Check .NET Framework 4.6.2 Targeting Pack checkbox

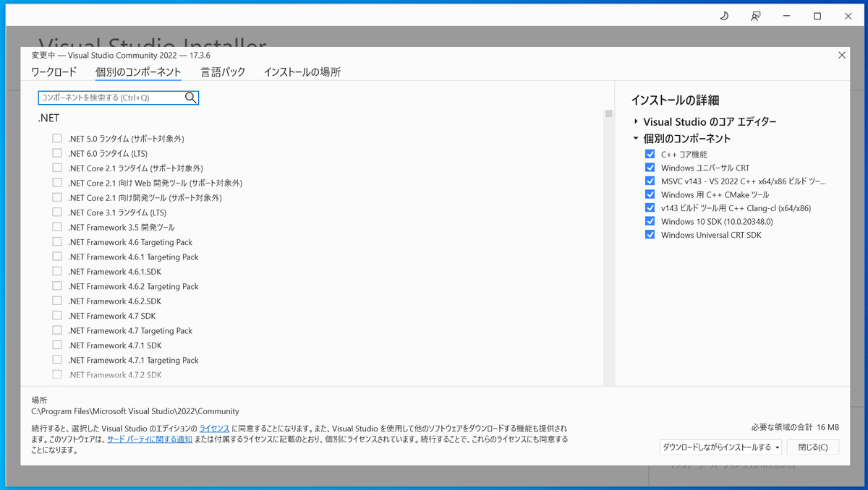pyautogui.click(x=57, y=286)
